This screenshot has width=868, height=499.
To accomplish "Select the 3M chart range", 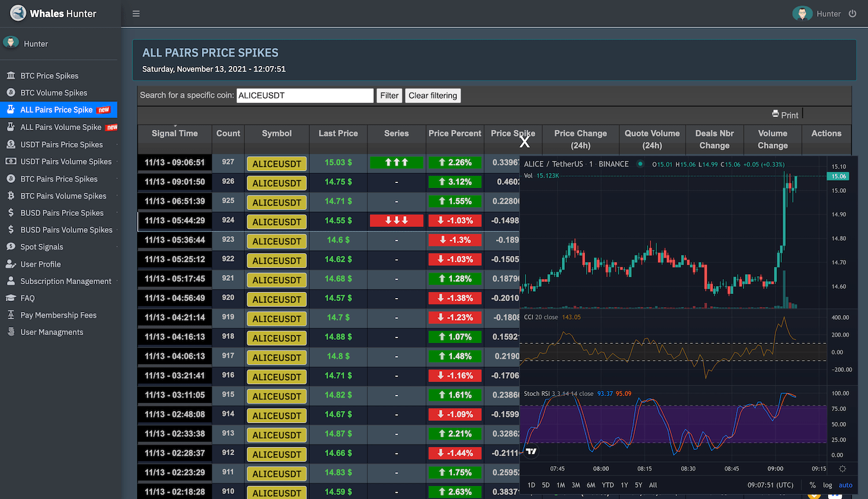I will pyautogui.click(x=576, y=485).
